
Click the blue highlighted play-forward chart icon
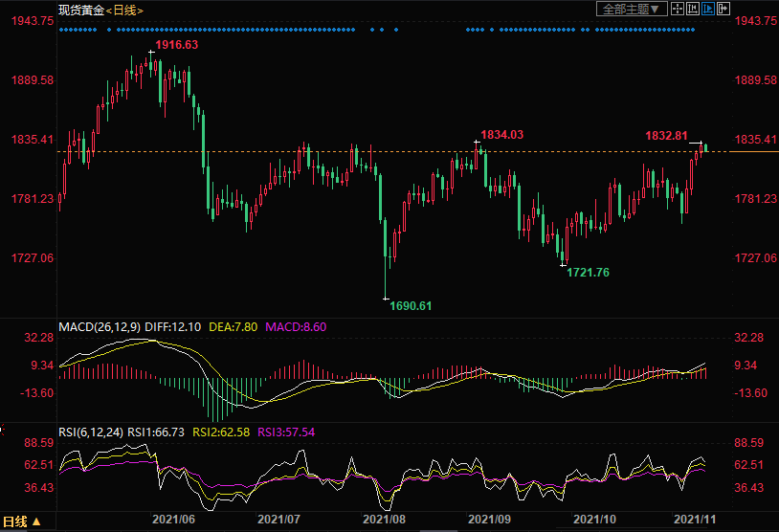(x=708, y=9)
